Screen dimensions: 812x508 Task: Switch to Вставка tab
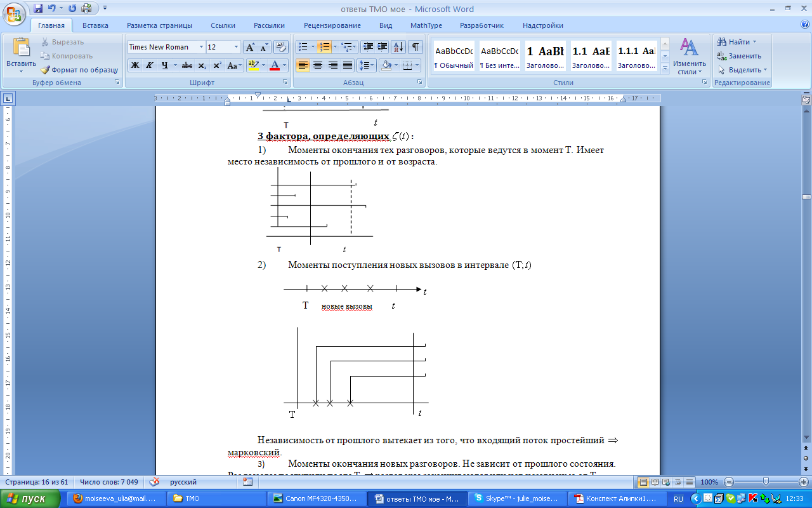[95, 25]
